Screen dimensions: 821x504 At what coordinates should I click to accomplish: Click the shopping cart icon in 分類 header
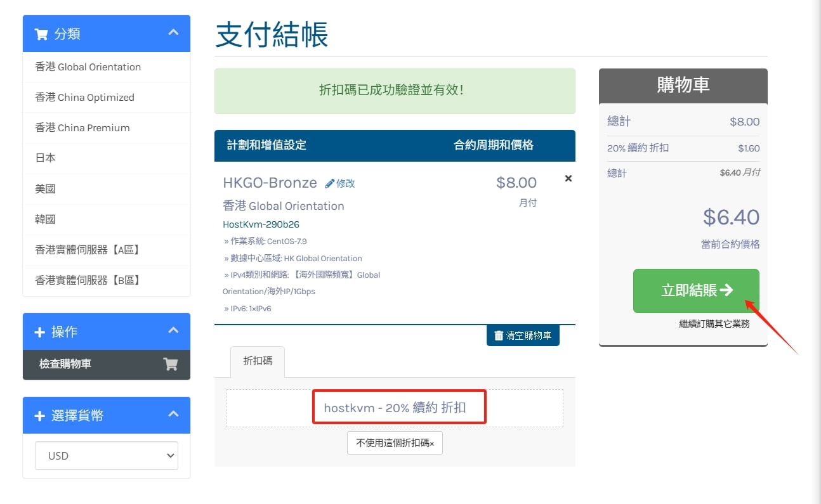[x=40, y=34]
